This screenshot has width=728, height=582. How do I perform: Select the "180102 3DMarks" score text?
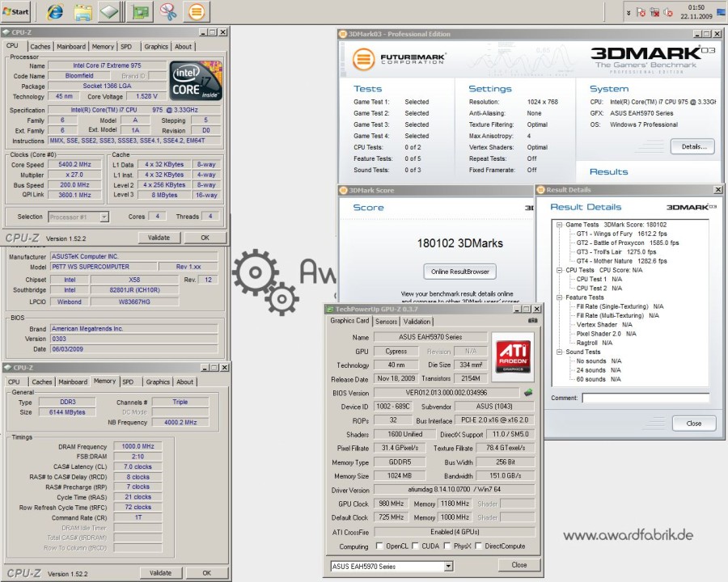click(459, 243)
